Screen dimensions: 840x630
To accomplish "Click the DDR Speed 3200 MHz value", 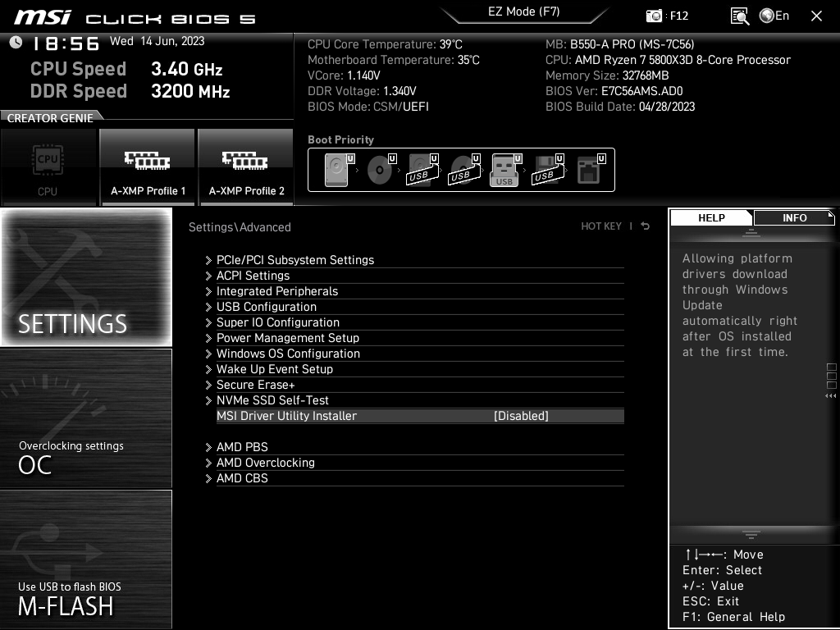I will (190, 91).
